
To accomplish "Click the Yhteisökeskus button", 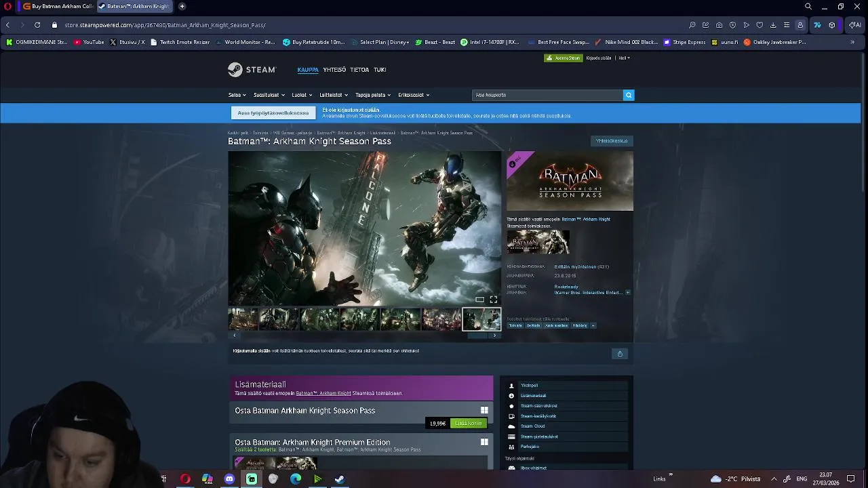I will pos(612,141).
